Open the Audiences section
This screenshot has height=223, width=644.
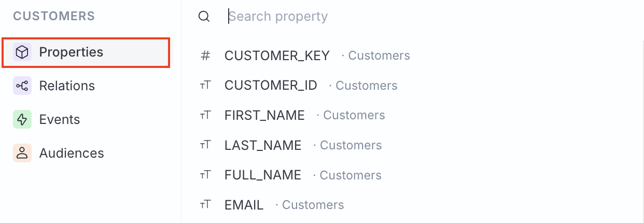pos(72,154)
